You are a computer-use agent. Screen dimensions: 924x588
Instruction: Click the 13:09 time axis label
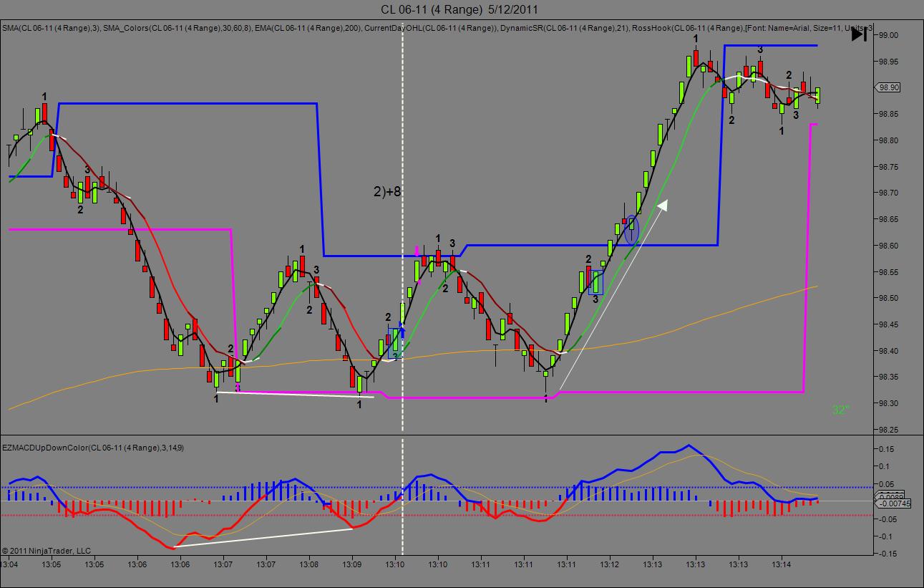click(352, 565)
